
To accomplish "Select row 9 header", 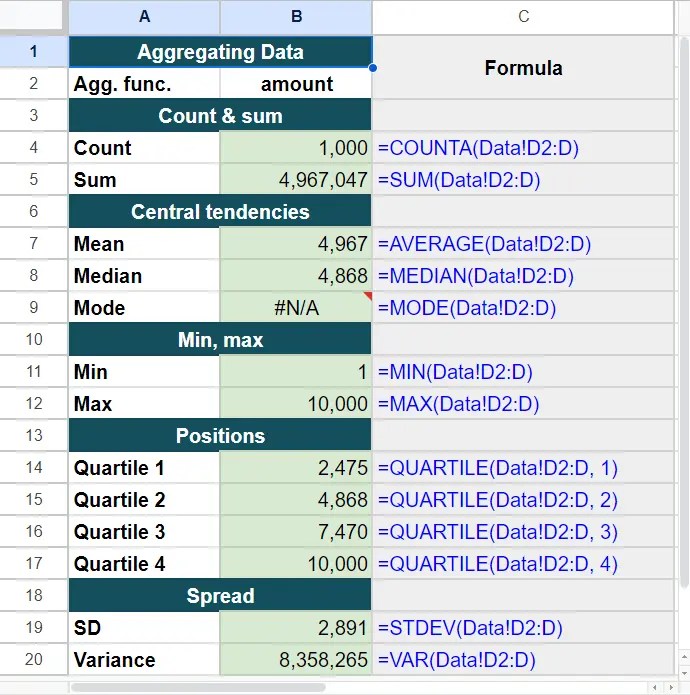I will click(x=33, y=308).
